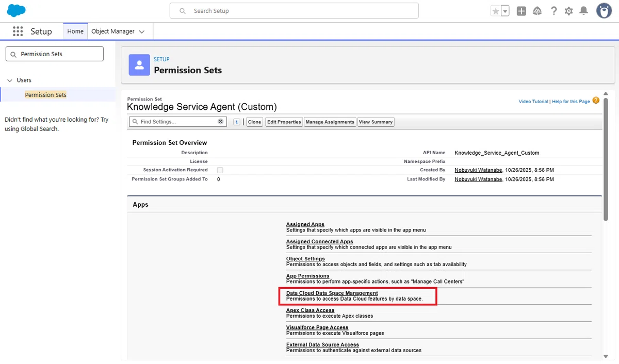
Task: Toggle the Session Activation Required checkbox
Action: [220, 170]
